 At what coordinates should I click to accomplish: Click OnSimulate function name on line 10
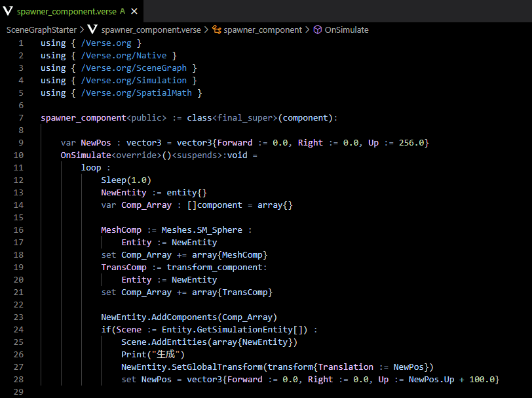86,155
